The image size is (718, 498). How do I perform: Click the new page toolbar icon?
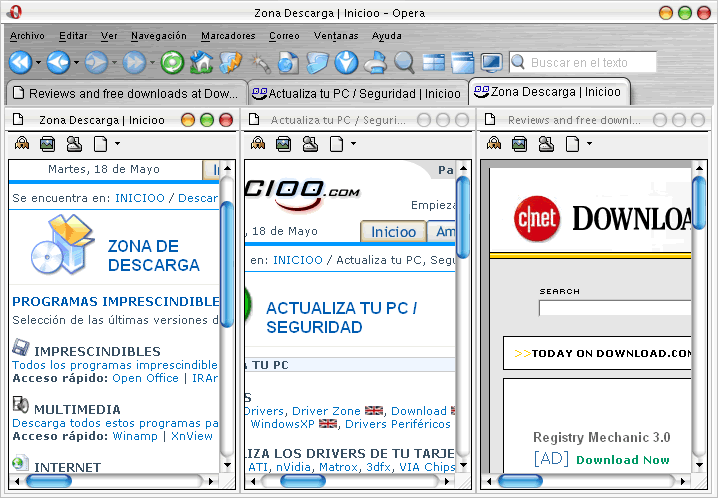point(288,62)
